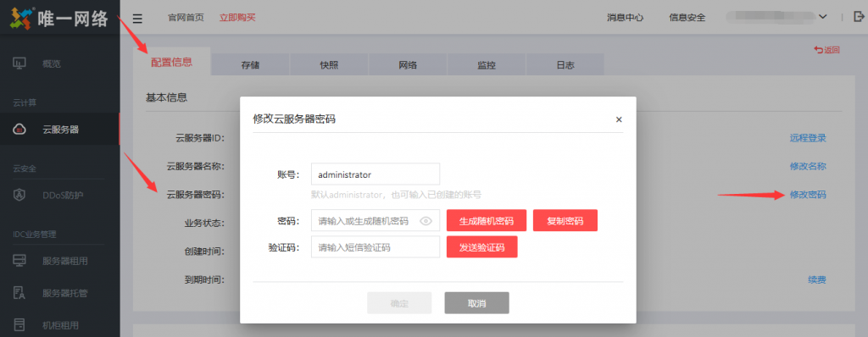Click the logout icon at top right
Screen dimensions: 868x337
860,17
